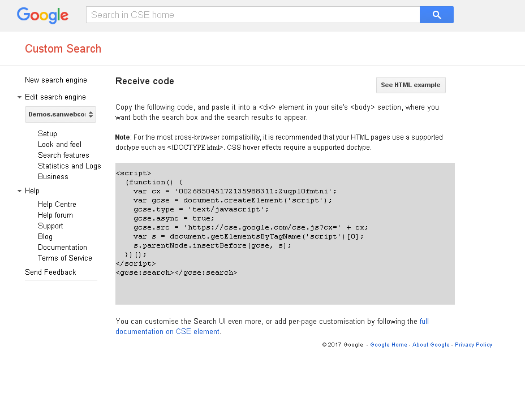525x420 pixels.
Task: Collapse the Help section arrow
Action: point(19,190)
